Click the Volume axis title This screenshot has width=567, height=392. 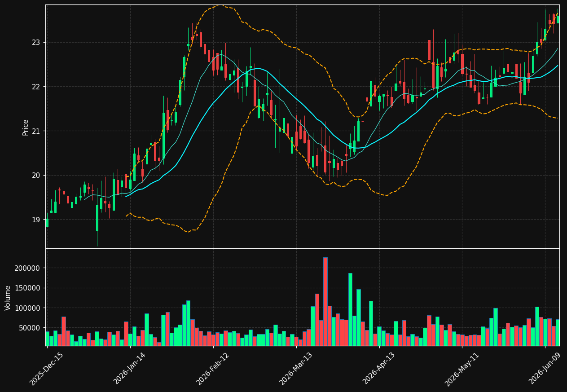pos(8,297)
